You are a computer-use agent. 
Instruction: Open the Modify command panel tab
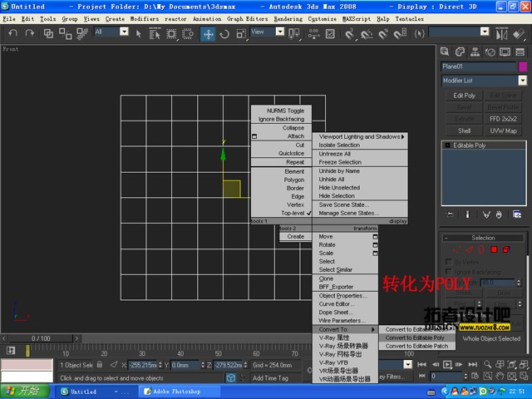point(460,52)
